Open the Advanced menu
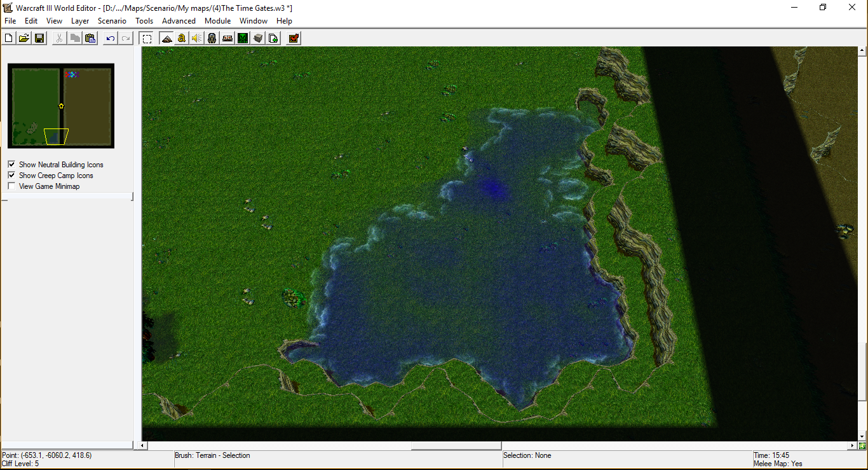This screenshot has width=868, height=470. [x=179, y=21]
